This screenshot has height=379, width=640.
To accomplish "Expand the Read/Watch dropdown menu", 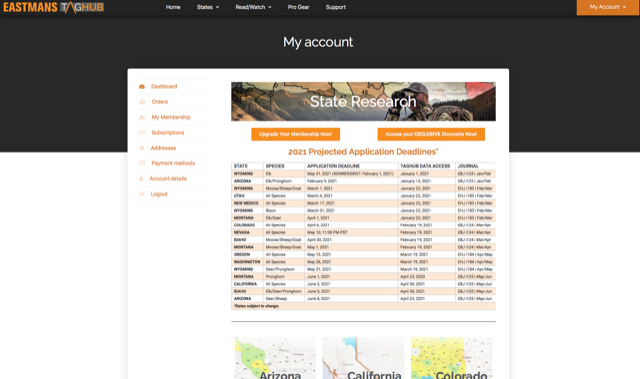I will 253,7.
